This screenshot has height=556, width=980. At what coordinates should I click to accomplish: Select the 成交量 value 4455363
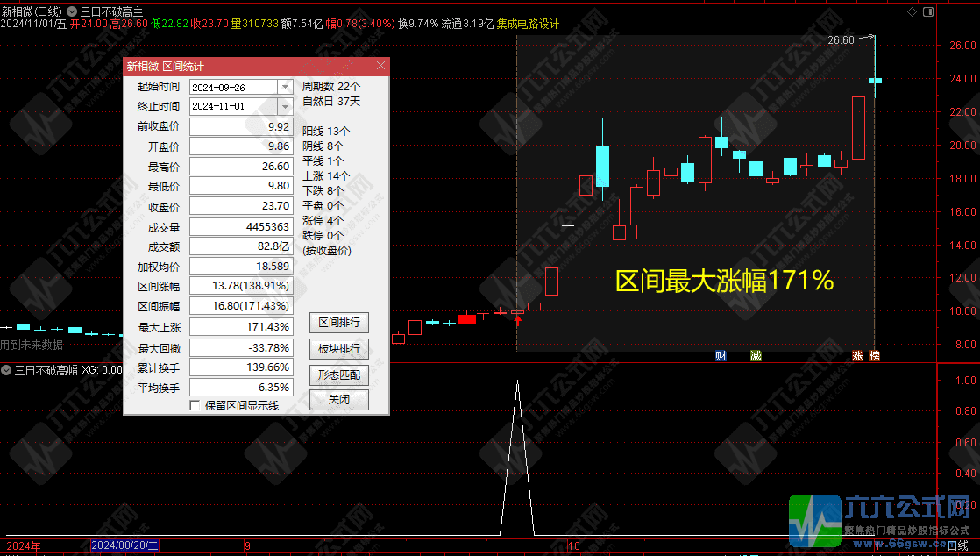click(x=241, y=227)
